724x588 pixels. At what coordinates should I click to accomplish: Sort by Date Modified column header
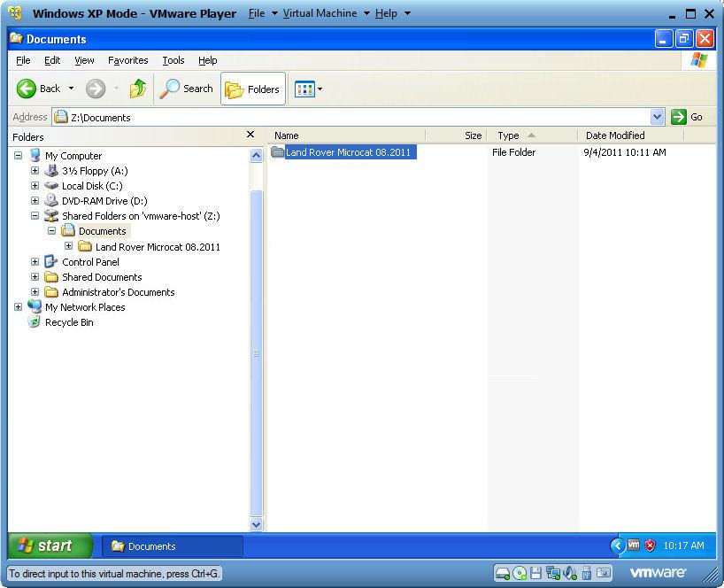click(x=615, y=135)
